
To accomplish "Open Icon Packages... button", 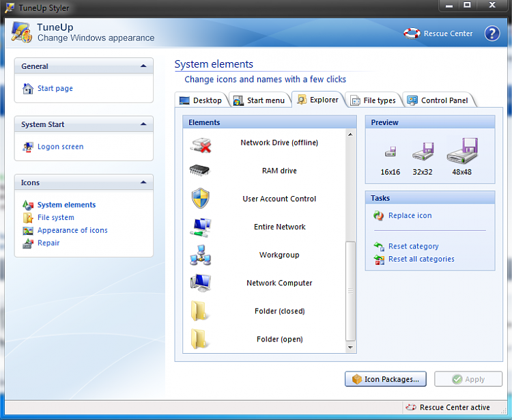I will click(386, 379).
